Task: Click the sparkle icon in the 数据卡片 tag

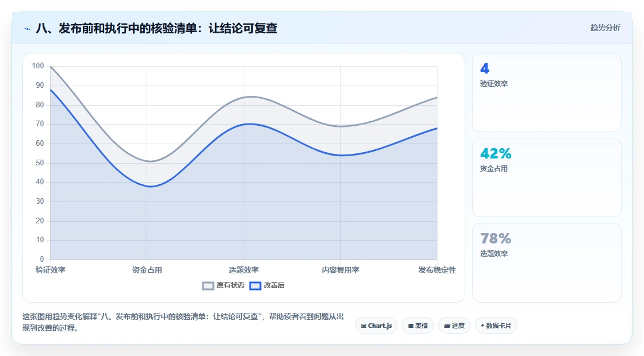Action: (x=482, y=325)
